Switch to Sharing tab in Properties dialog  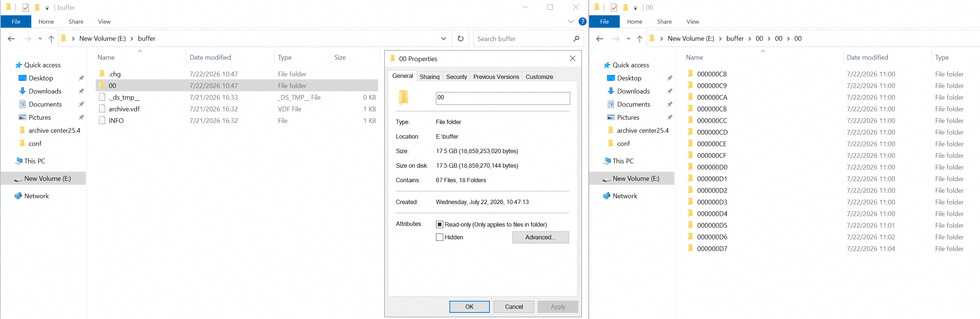[429, 77]
